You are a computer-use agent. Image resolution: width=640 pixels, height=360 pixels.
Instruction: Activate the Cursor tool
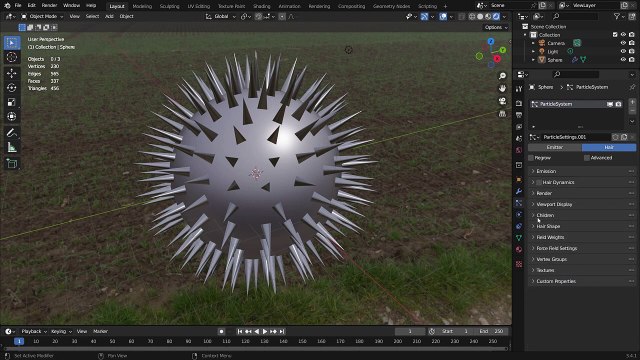click(12, 57)
